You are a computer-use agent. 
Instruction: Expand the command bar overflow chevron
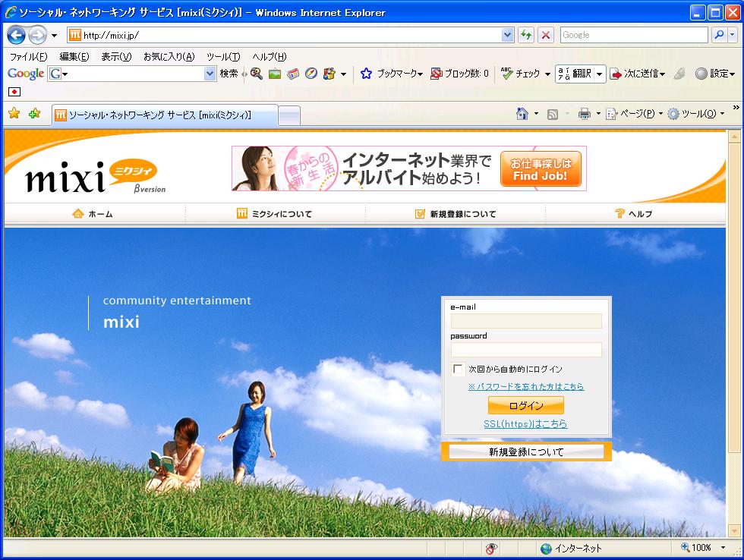[736, 108]
